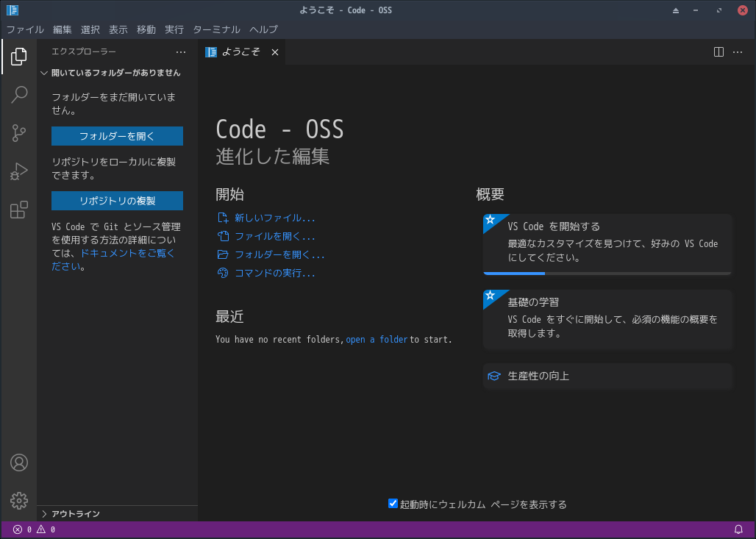Close the ようこそ tab
Viewport: 756px width, 539px height.
click(275, 52)
